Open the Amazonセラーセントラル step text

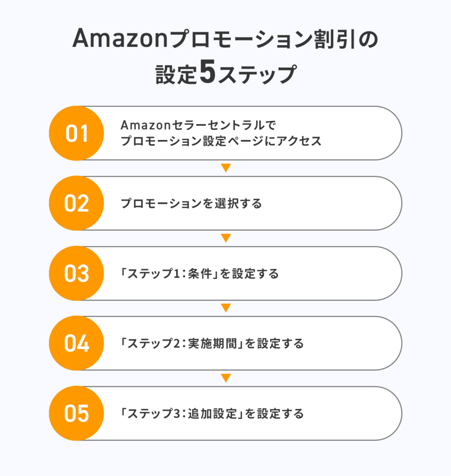198,125
